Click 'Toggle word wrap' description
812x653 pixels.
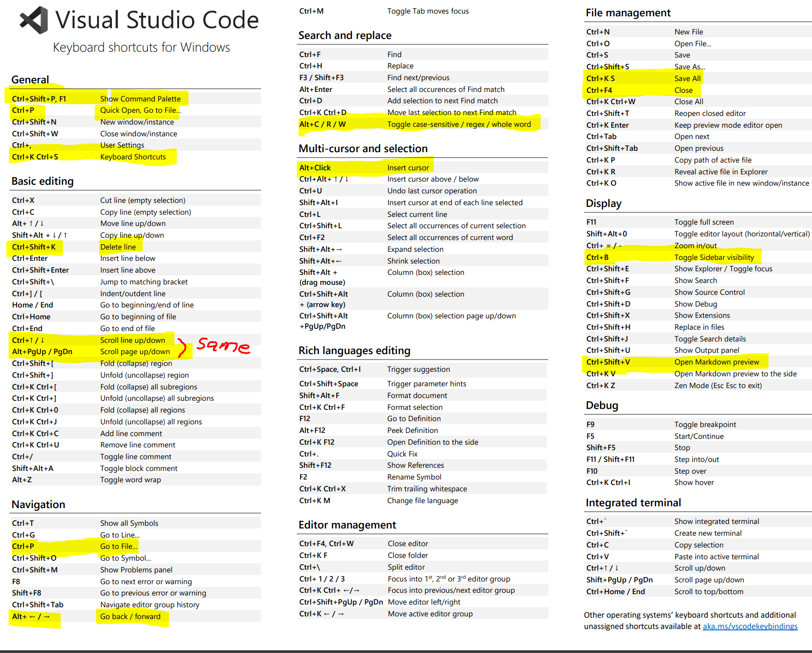coord(130,480)
